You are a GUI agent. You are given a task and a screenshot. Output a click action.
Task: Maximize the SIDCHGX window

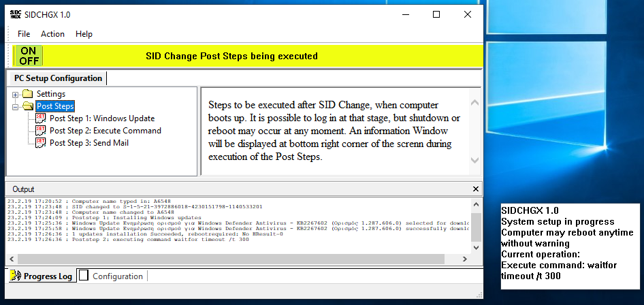pyautogui.click(x=436, y=14)
